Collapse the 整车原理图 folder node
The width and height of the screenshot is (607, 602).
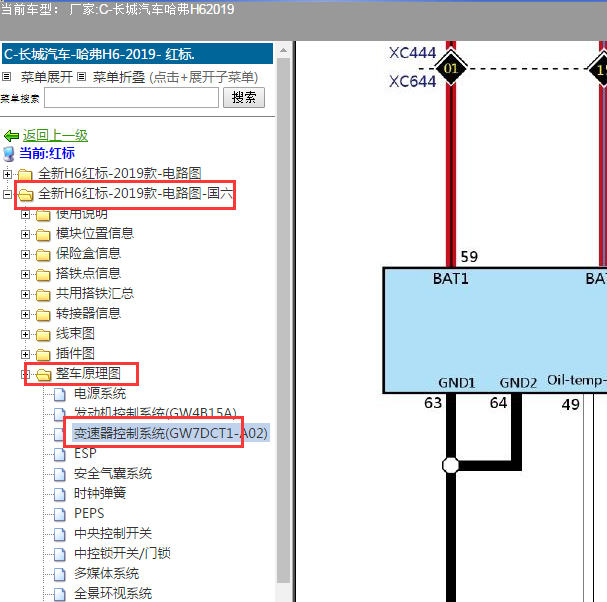(x=26, y=374)
